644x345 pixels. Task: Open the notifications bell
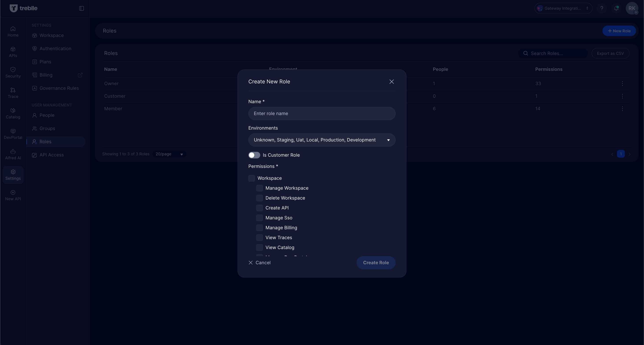[616, 8]
